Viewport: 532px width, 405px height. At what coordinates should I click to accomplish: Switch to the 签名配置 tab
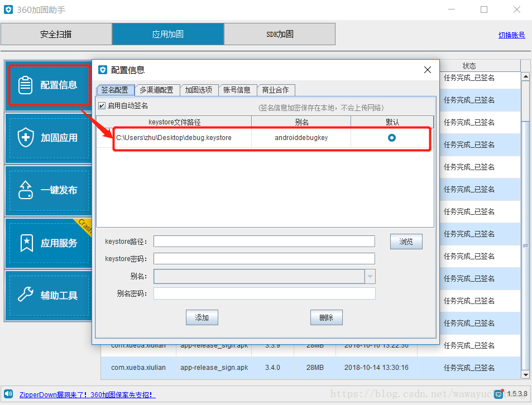click(x=116, y=90)
